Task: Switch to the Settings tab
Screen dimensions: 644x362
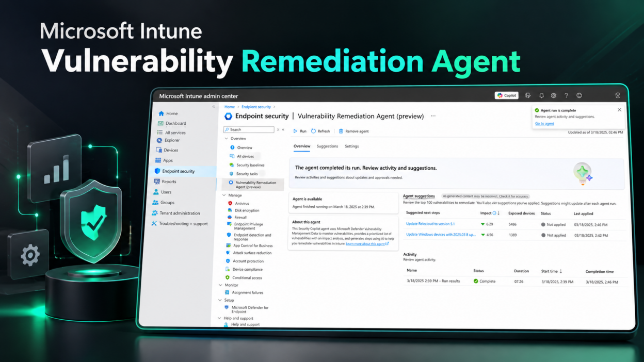Action: pyautogui.click(x=351, y=146)
